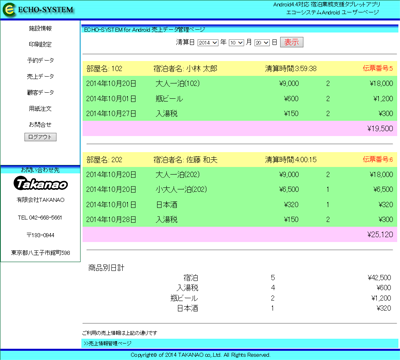Image resolution: width=400 pixels, height=360 pixels.
Task: Open the お問合せ sidebar link
Action: point(40,124)
